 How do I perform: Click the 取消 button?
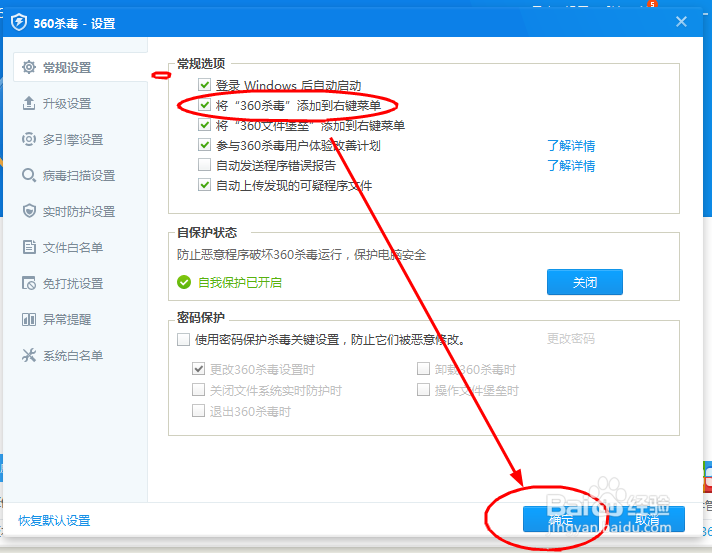(647, 519)
